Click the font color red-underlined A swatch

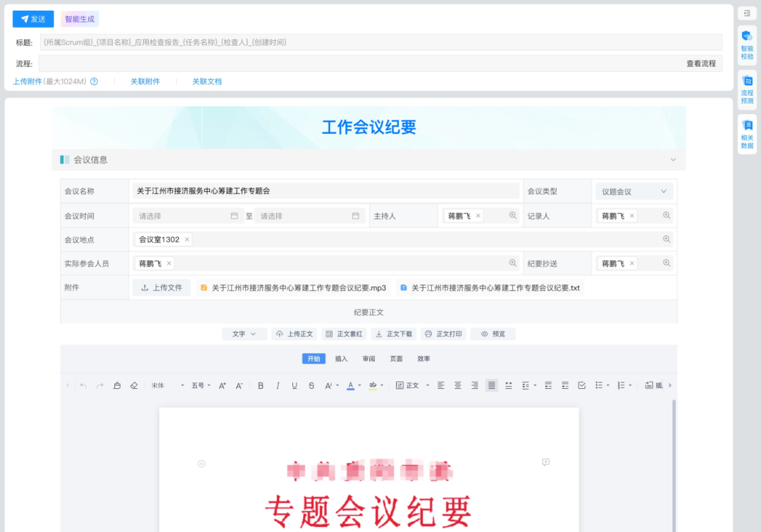tap(350, 385)
